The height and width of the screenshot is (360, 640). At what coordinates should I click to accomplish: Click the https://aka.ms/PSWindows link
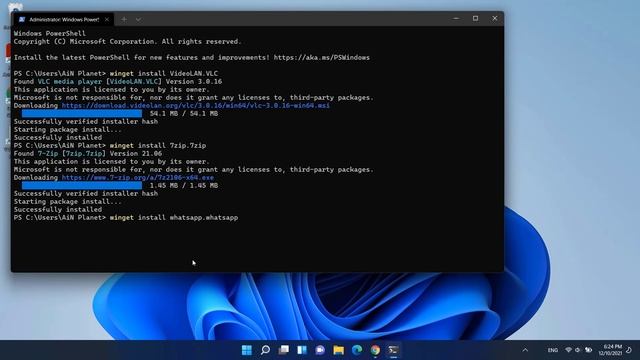pos(322,58)
